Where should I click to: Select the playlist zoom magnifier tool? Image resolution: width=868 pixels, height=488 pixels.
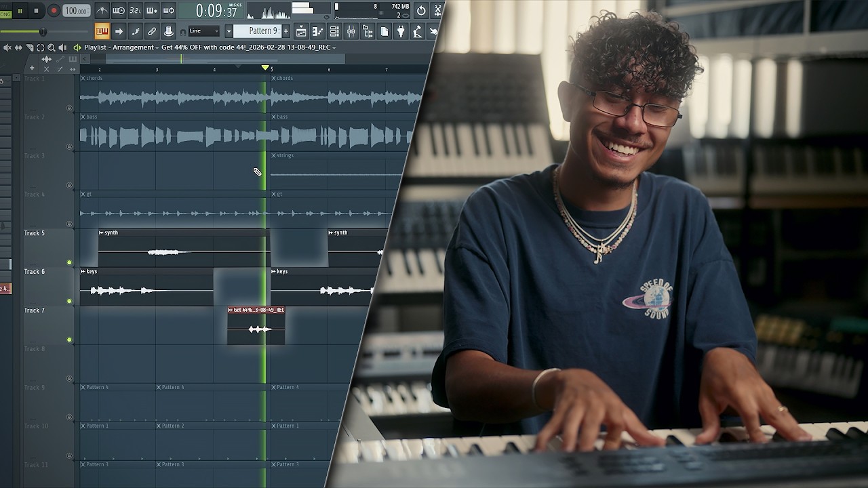click(51, 47)
